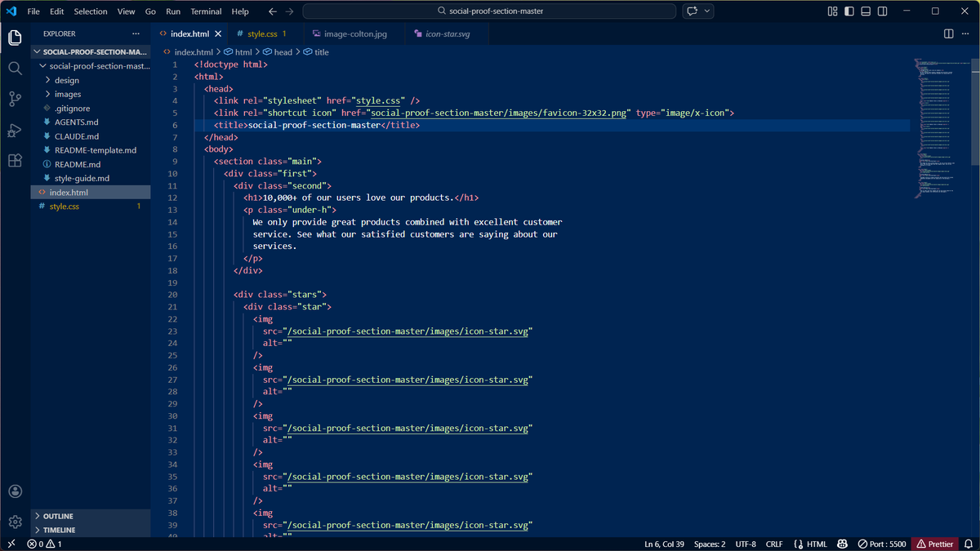Open Explorer Views and More Actions ellipsis

136,33
